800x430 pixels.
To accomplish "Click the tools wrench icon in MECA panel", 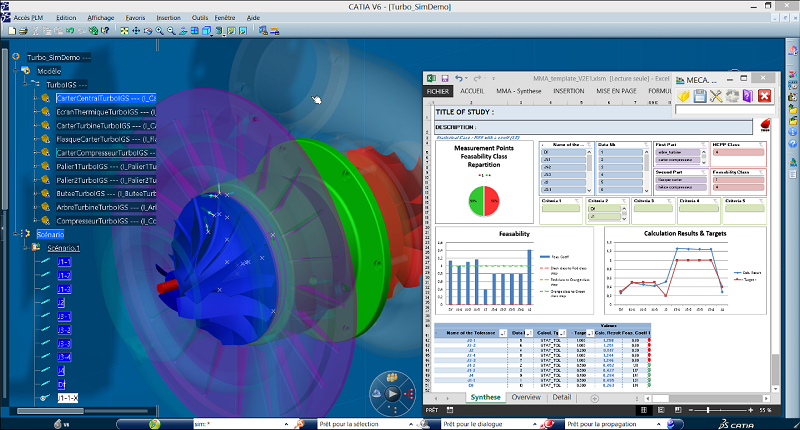I will tap(716, 96).
